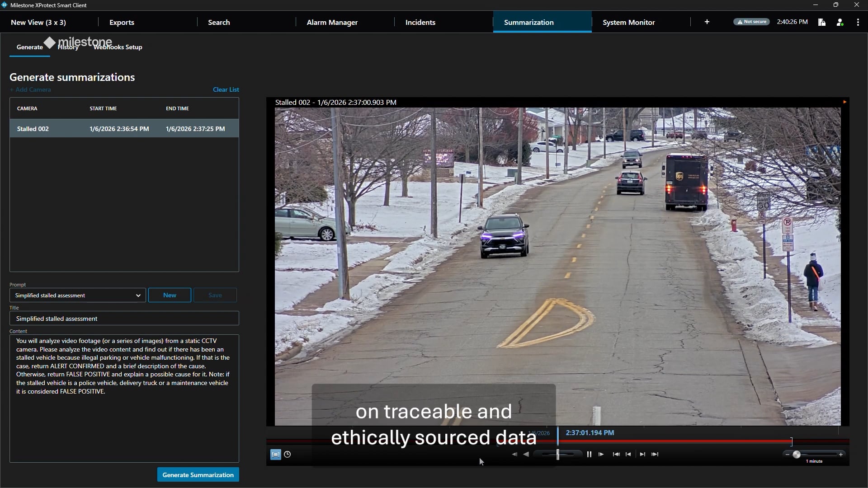The width and height of the screenshot is (868, 488).
Task: Click Generate Summarization button
Action: pos(198,475)
